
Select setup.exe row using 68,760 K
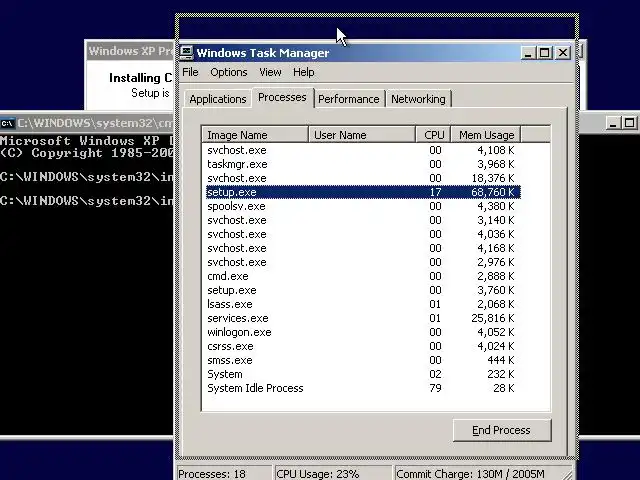[x=363, y=192]
